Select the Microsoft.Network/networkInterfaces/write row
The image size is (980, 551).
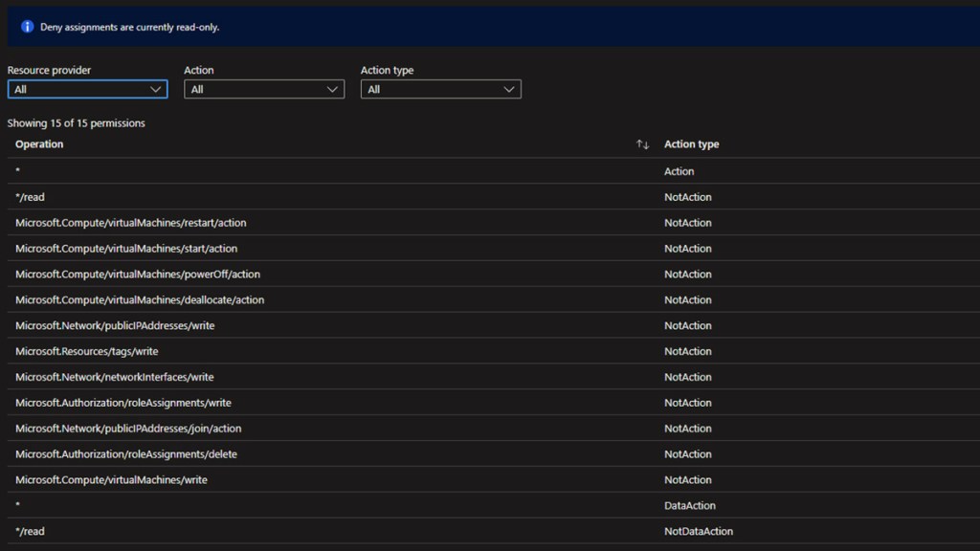click(x=494, y=377)
